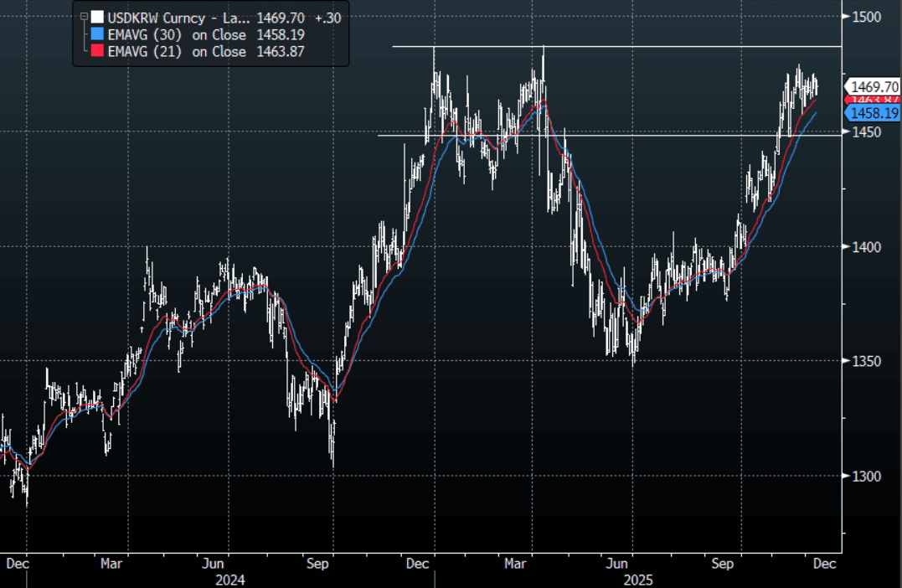Collapse the legend tree expander box
Viewport: 902px width, 588px height.
(82, 17)
